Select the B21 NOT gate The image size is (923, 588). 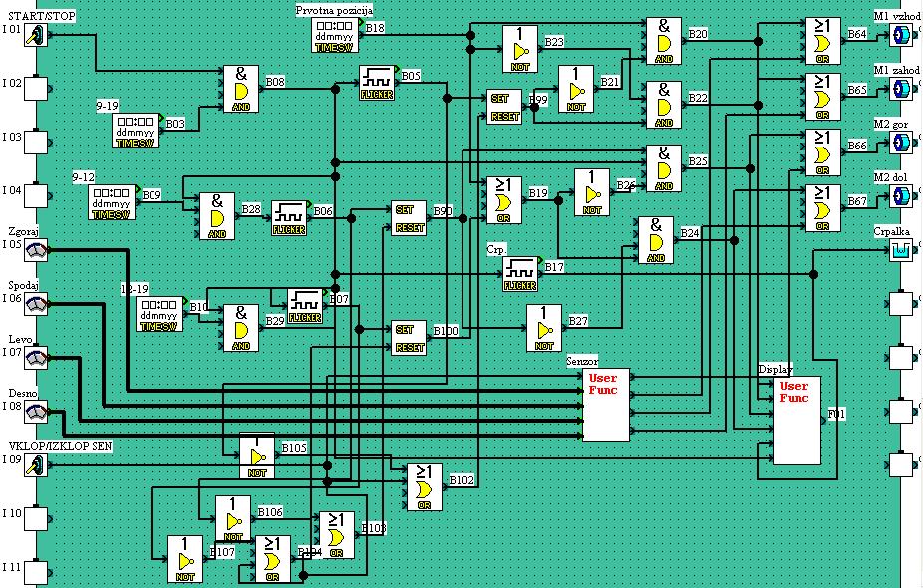pos(576,89)
